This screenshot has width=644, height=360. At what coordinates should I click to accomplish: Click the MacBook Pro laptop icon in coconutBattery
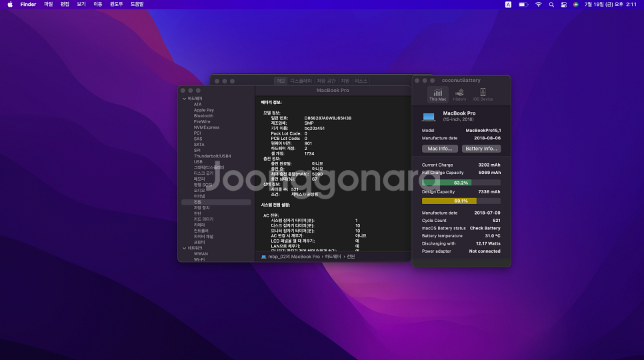pos(429,117)
